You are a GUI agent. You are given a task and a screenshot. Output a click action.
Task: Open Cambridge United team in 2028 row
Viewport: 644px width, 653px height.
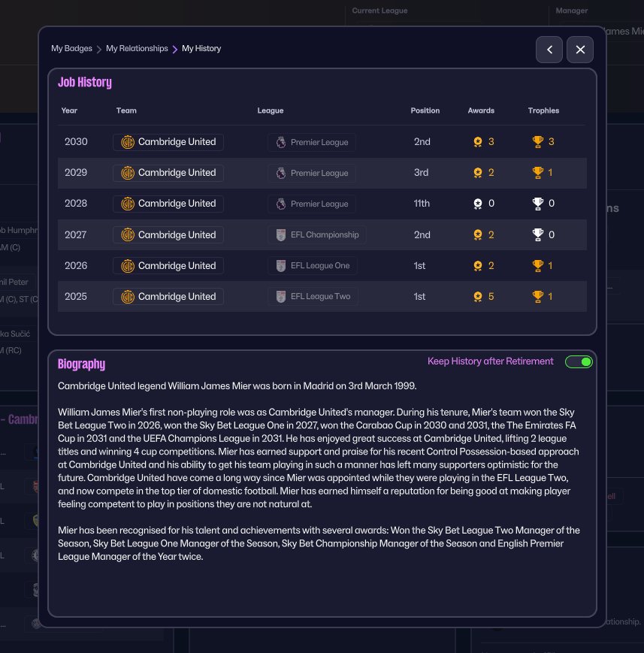click(x=168, y=204)
